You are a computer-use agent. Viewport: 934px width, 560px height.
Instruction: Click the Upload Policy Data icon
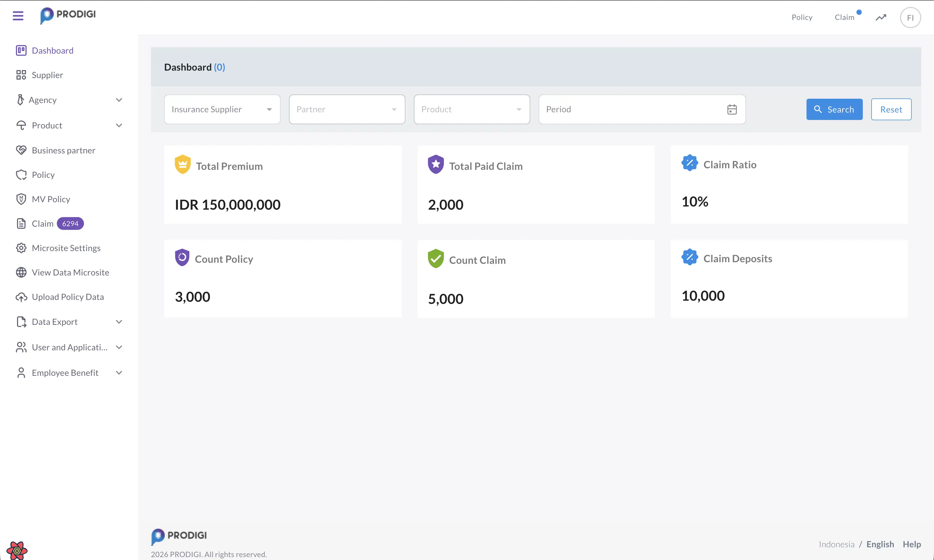tap(21, 297)
